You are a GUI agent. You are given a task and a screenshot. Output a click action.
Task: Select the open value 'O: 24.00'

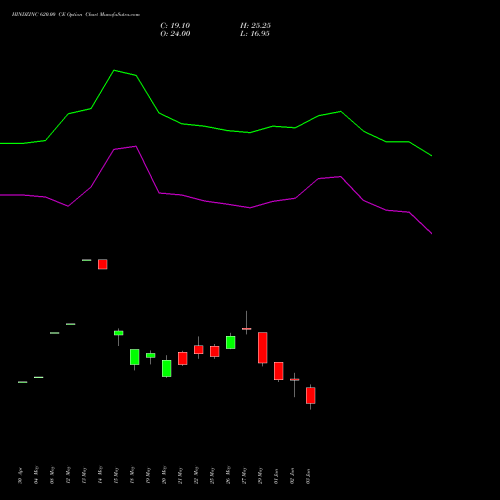pyautogui.click(x=175, y=34)
